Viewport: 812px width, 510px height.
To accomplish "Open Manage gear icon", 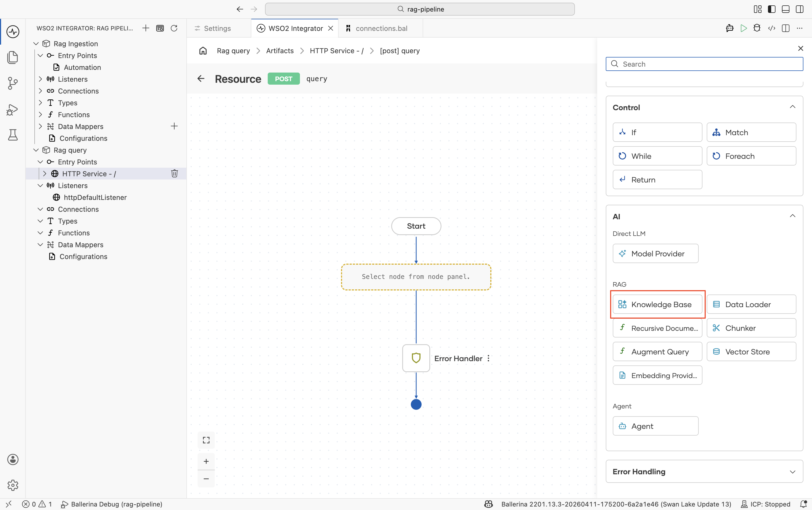I will (x=13, y=485).
